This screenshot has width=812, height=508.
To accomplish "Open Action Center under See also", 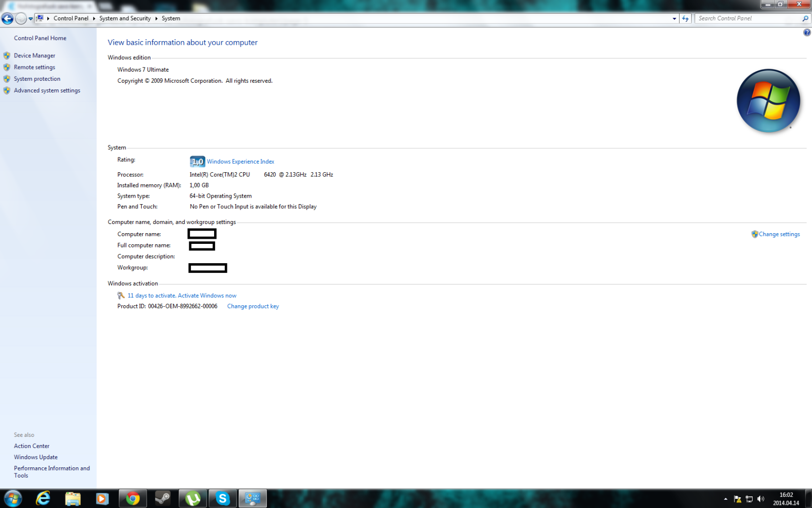I will click(31, 446).
